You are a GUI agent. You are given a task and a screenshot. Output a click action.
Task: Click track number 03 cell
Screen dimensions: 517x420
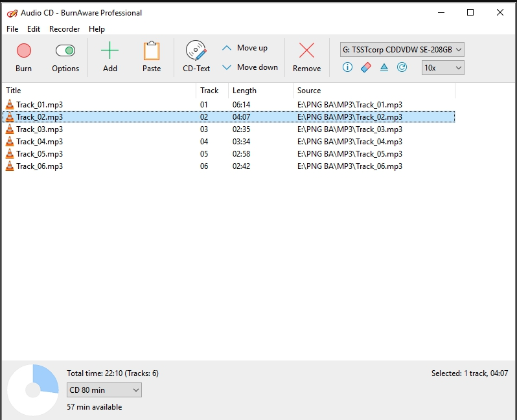(x=204, y=129)
